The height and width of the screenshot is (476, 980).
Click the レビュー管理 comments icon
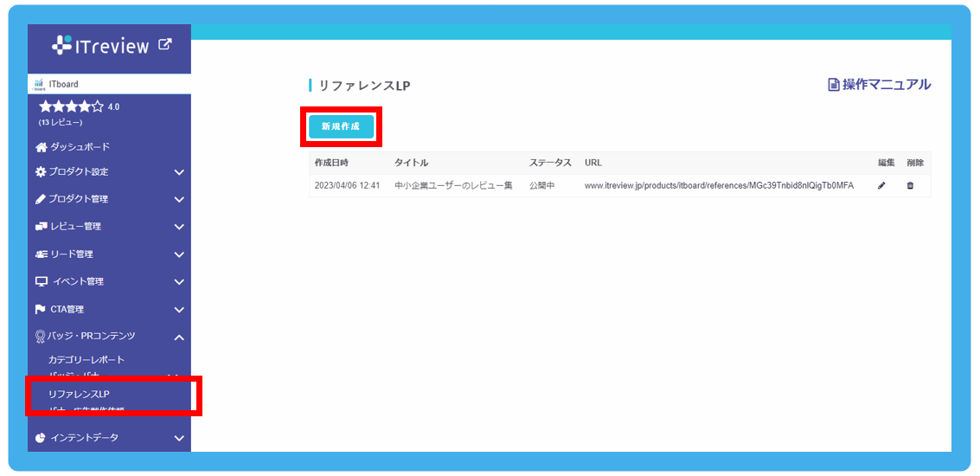pyautogui.click(x=42, y=227)
